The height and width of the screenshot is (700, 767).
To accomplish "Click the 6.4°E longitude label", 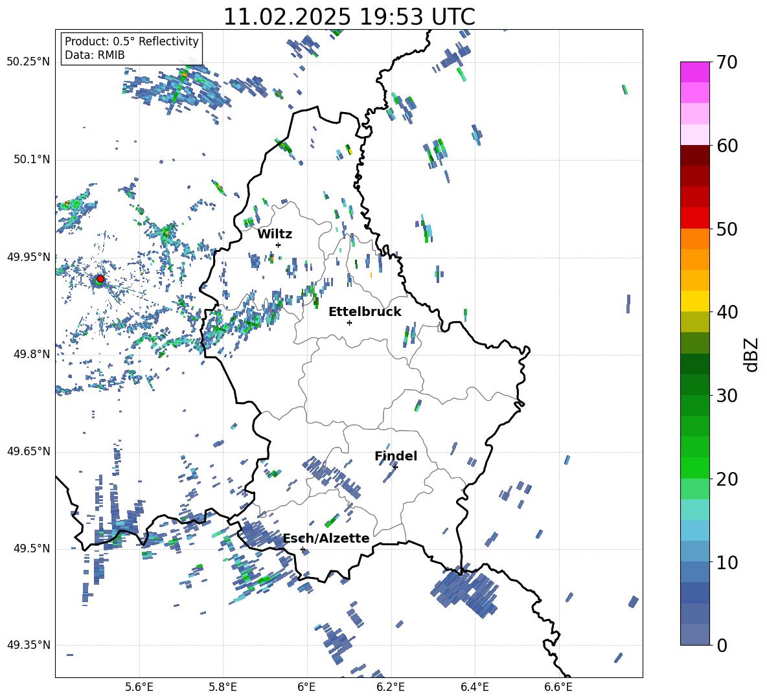I will coord(475,687).
